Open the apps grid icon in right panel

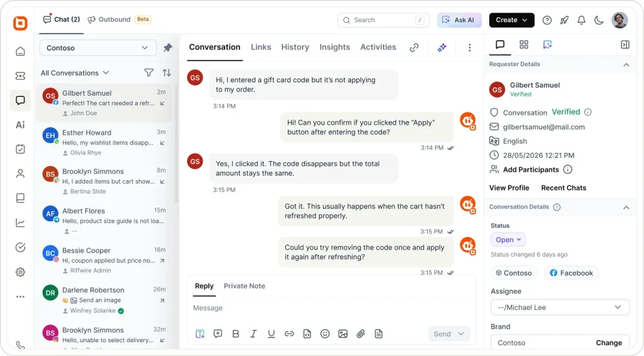pos(524,45)
